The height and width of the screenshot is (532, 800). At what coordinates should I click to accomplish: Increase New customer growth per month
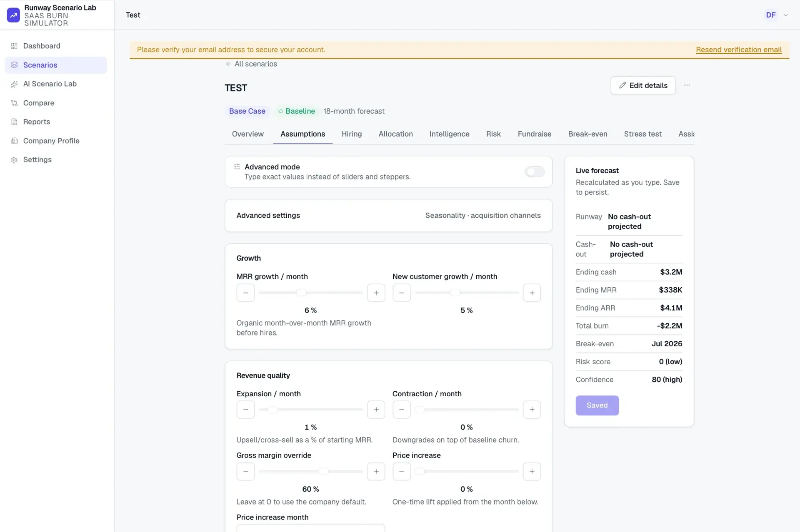[532, 293]
